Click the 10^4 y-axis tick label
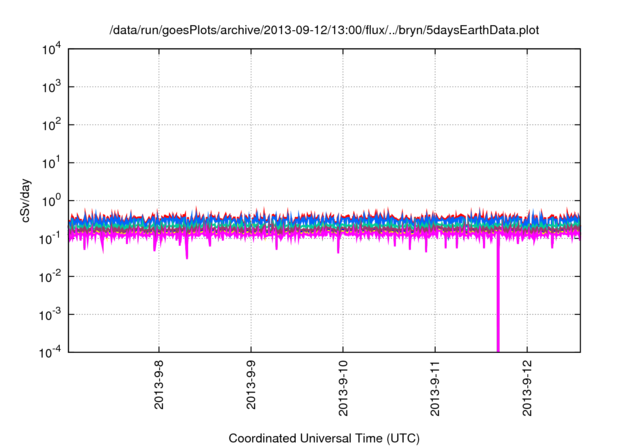The width and height of the screenshot is (640, 448). pyautogui.click(x=52, y=50)
